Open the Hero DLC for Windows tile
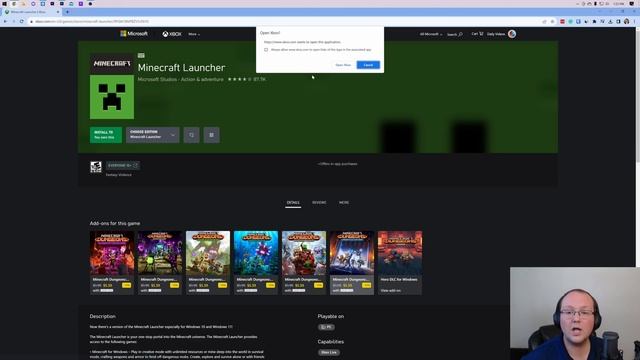The image size is (640, 360). (x=400, y=262)
